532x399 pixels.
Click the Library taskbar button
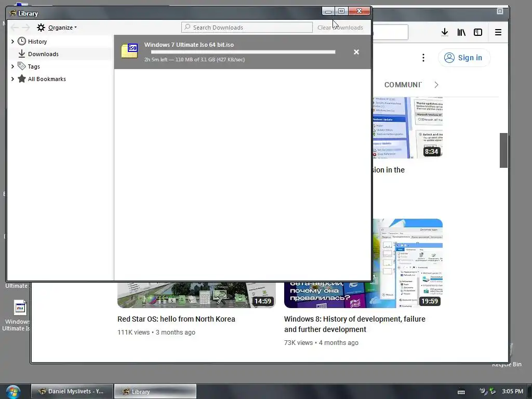pos(155,391)
